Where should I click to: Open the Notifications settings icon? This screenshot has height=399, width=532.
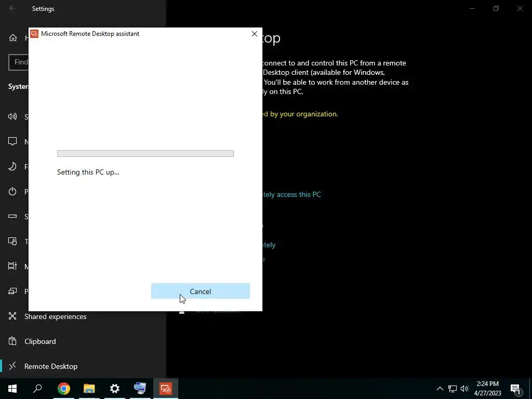(12, 141)
